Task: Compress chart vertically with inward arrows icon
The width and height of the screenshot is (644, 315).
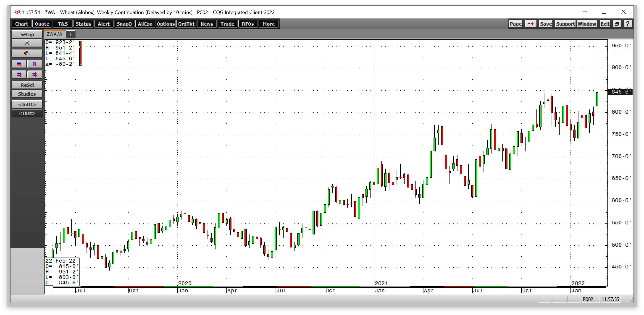Action: (34, 74)
